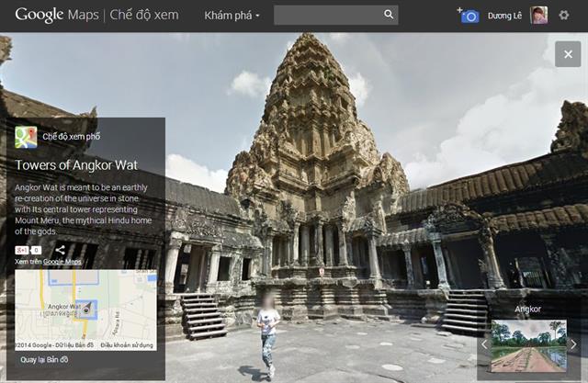The image size is (588, 383).
Task: Click the user profile avatar
Action: coord(539,16)
